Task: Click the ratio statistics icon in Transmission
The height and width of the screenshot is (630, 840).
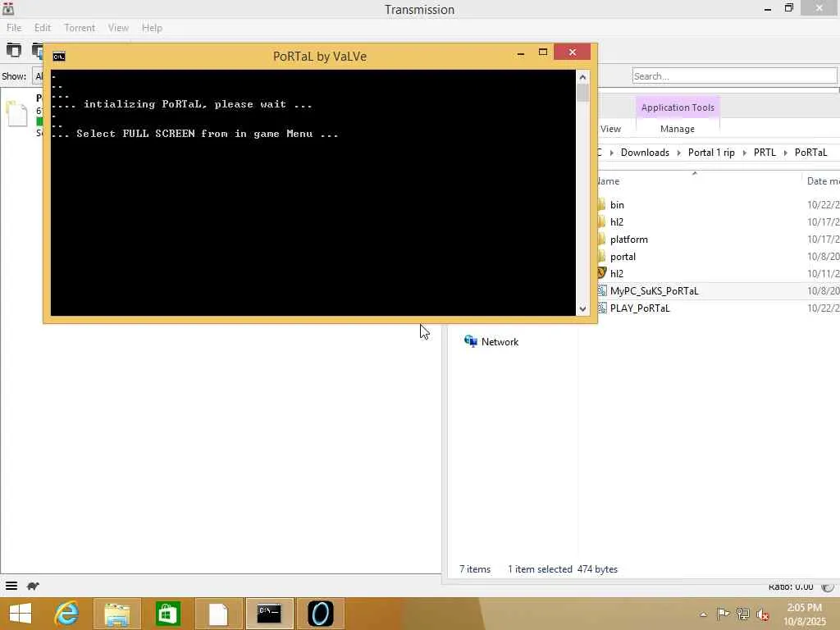Action: tap(829, 587)
